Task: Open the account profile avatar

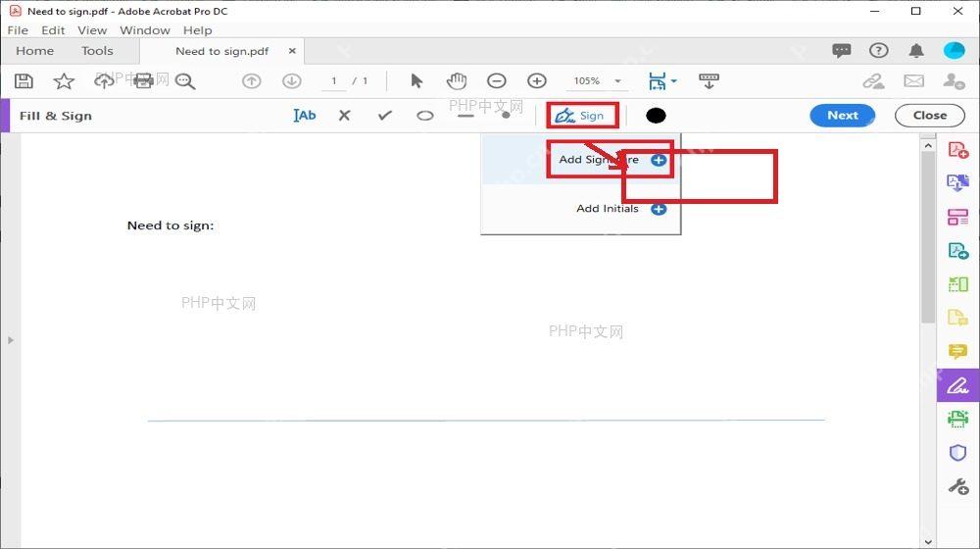Action: point(955,51)
